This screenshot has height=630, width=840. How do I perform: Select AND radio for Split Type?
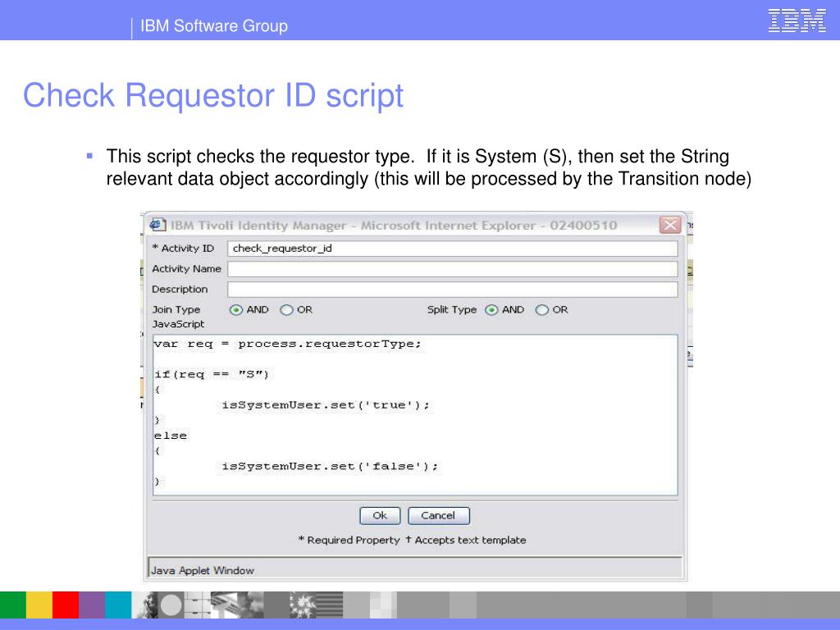492,310
